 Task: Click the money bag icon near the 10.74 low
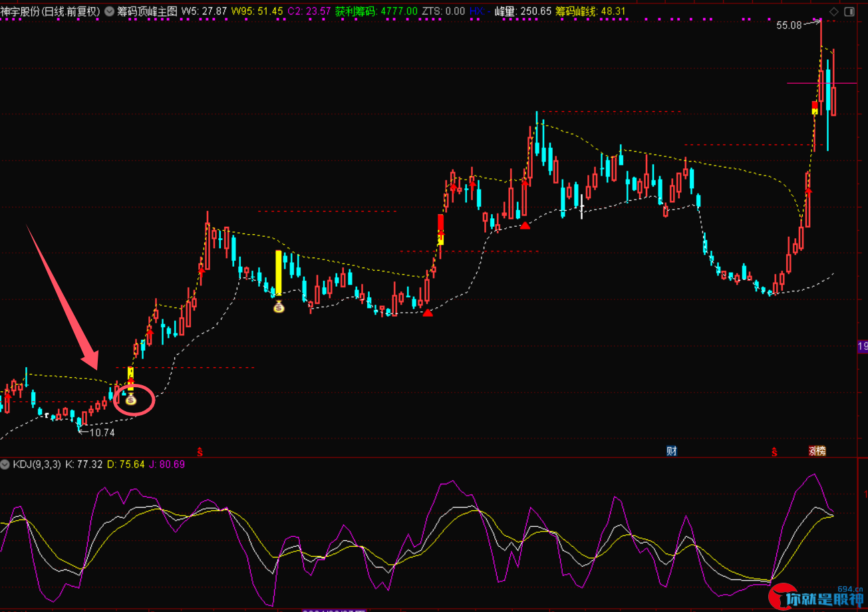(131, 400)
